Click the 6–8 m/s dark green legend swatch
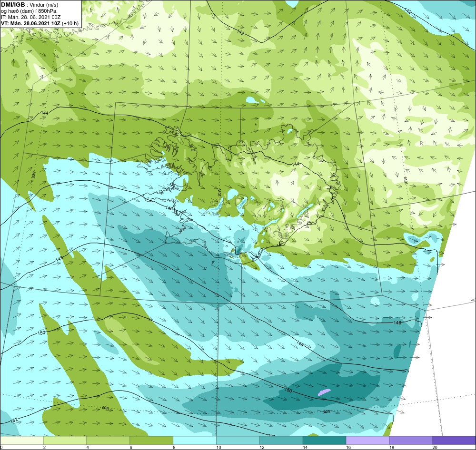The height and width of the screenshot is (450, 476). [151, 440]
